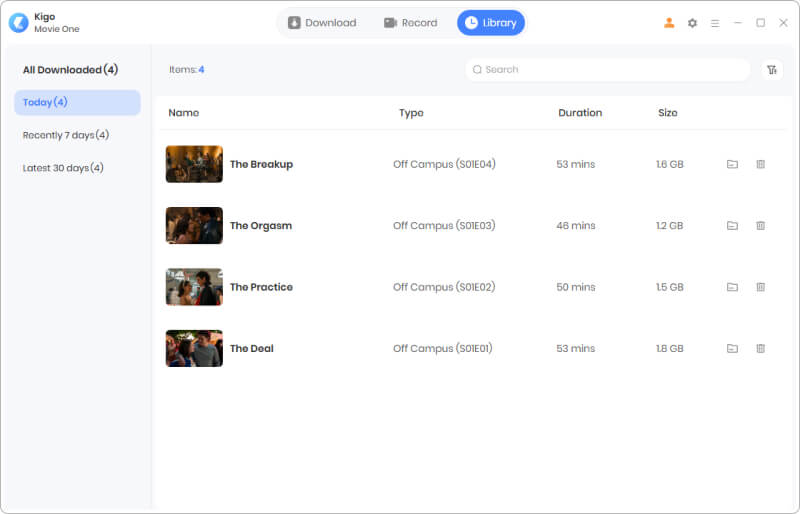The height and width of the screenshot is (514, 800).
Task: Click the 'Items: 4' counter
Action: pyautogui.click(x=187, y=69)
